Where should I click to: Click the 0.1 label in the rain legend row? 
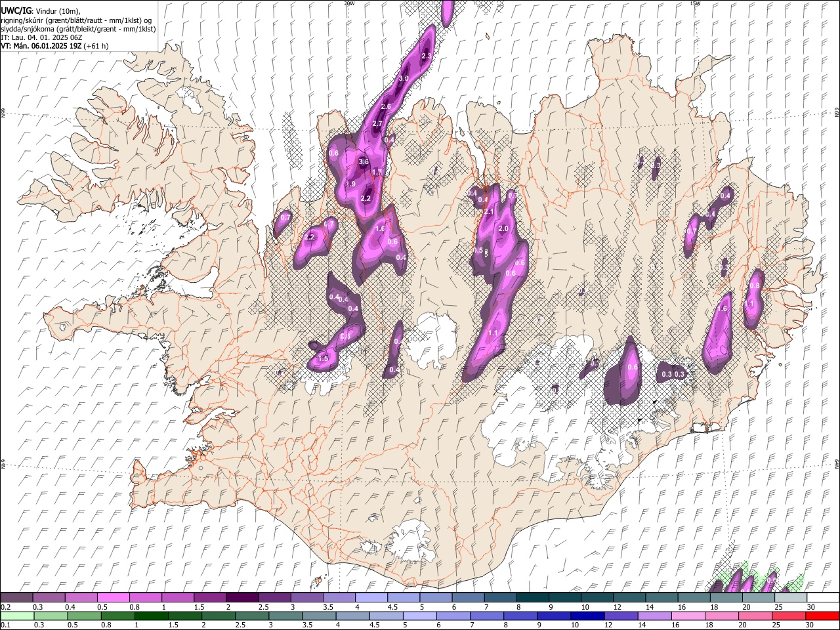5,625
